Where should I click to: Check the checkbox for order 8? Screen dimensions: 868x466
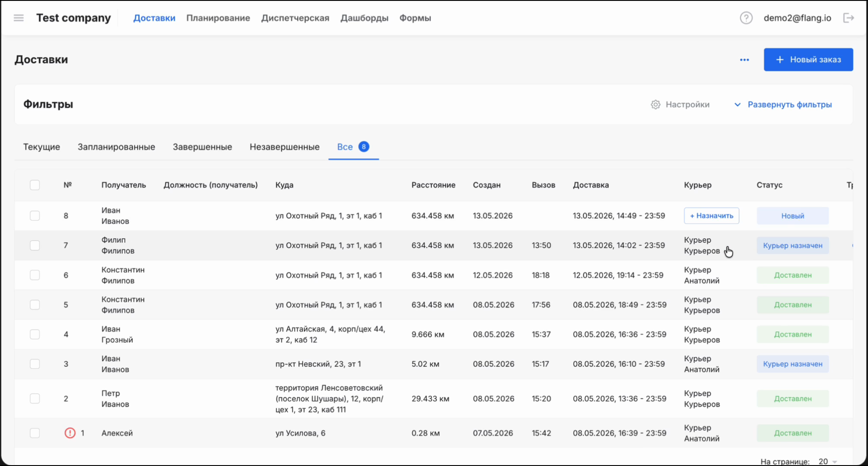pos(35,215)
